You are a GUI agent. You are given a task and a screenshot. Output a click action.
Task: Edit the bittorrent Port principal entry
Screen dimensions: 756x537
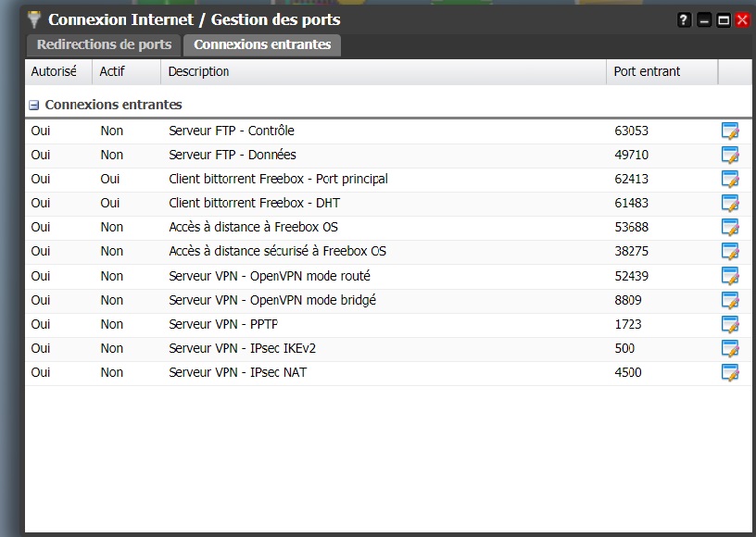[x=730, y=180]
